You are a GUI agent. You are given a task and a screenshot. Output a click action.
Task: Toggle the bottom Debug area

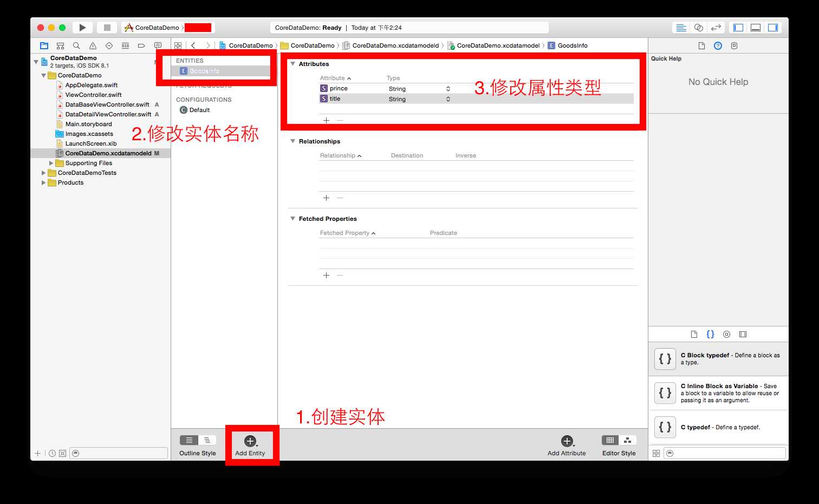[x=756, y=28]
